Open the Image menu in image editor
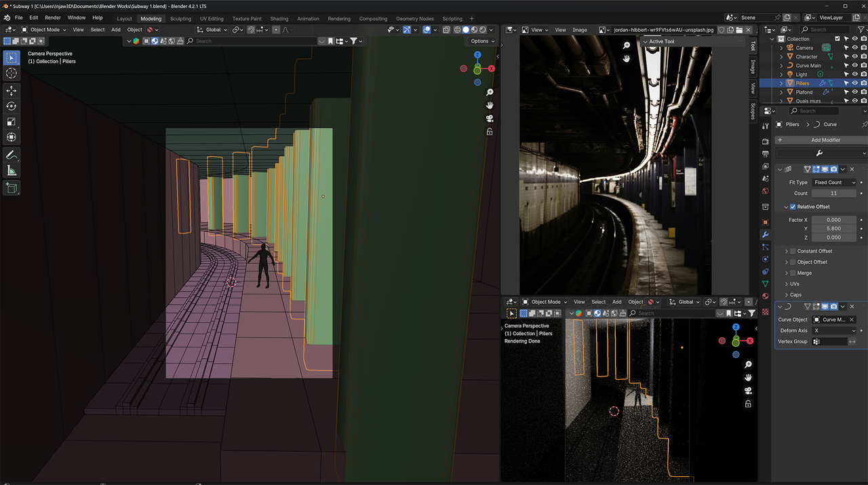This screenshot has width=868, height=485. pos(580,30)
